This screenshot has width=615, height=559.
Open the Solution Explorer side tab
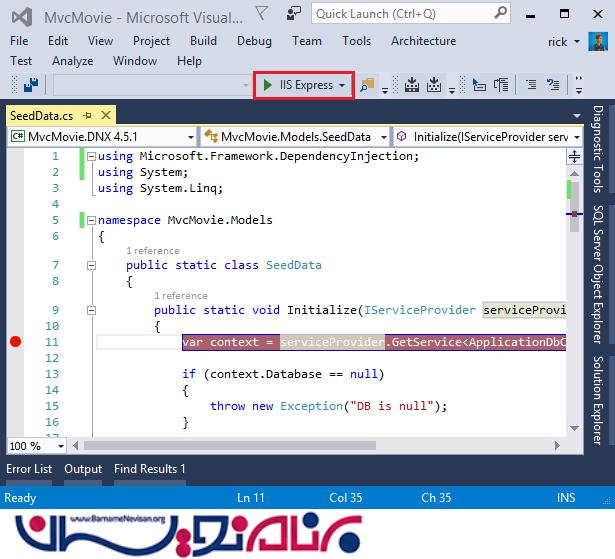(598, 400)
